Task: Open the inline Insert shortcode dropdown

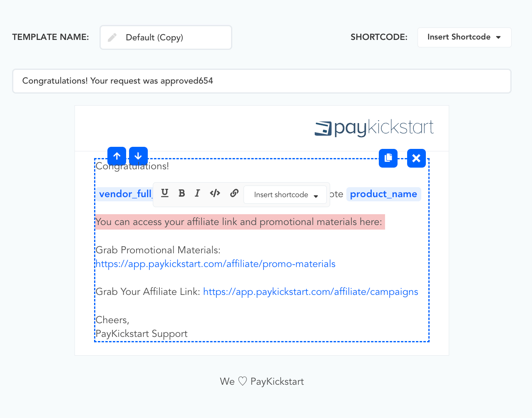Action: pyautogui.click(x=285, y=195)
